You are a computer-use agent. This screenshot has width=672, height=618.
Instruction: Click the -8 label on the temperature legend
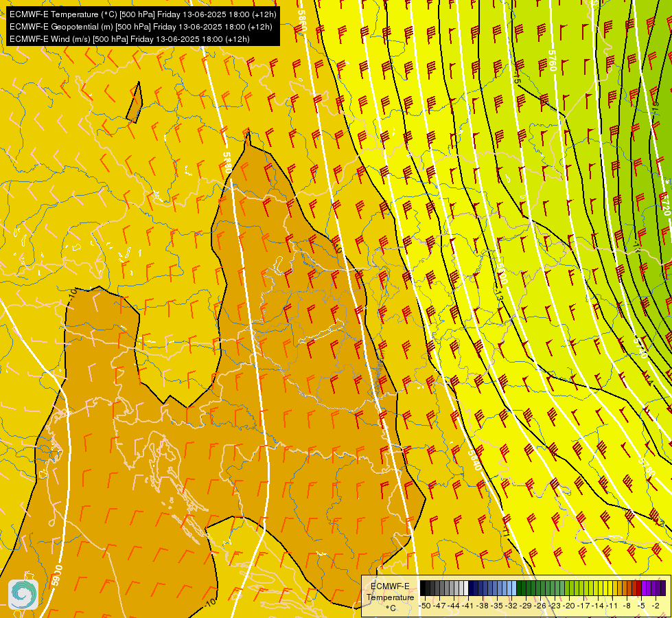(x=627, y=606)
